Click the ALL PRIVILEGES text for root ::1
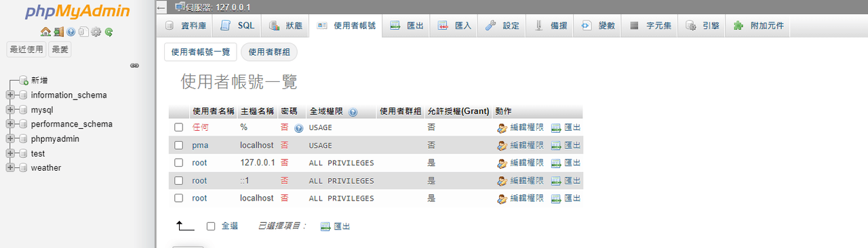Screen dimensions: 868x248 342,181
